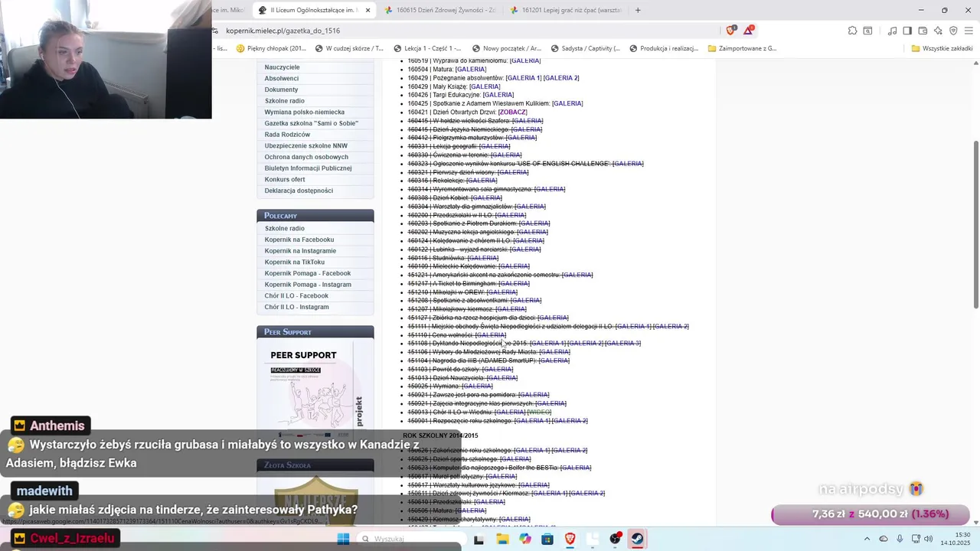Click Kopernik Pomaga - Instagram link

(x=308, y=285)
